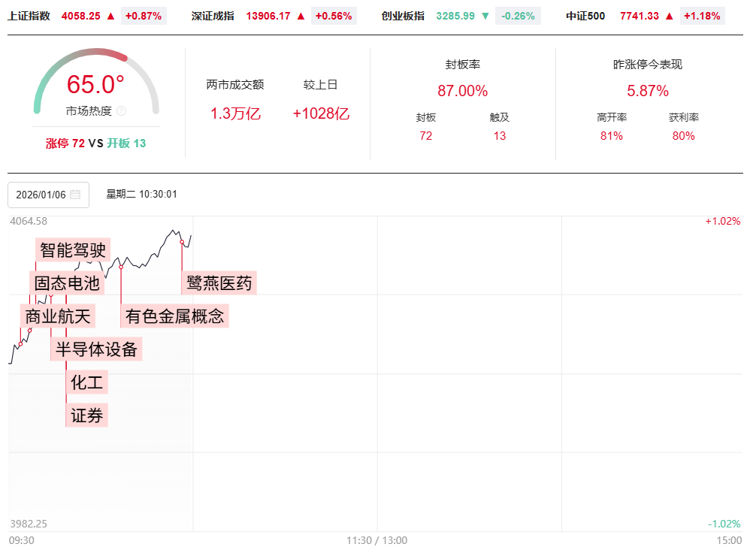Screen dimensions: 756x553
Task: Open the 上证指数 index quote
Action: [x=29, y=16]
